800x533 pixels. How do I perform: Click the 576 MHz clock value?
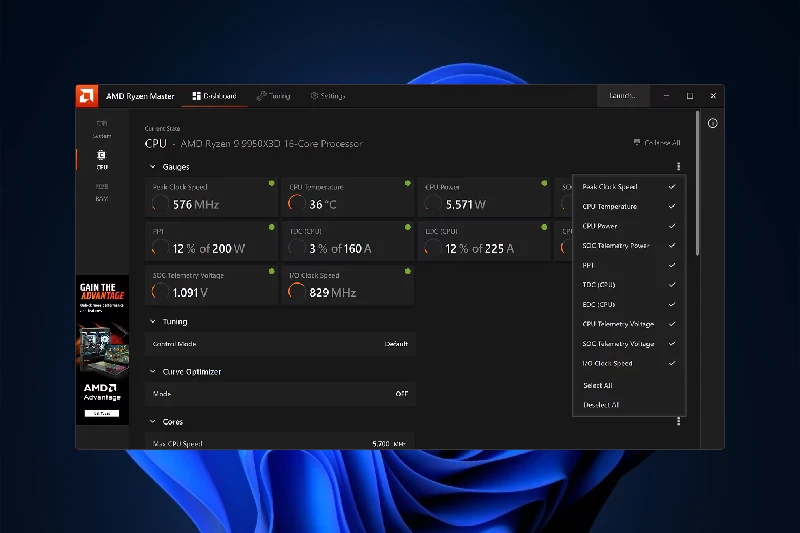click(196, 205)
